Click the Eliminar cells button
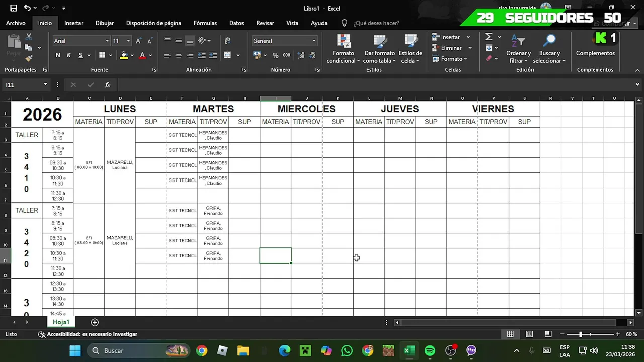The height and width of the screenshot is (362, 644). (x=447, y=48)
